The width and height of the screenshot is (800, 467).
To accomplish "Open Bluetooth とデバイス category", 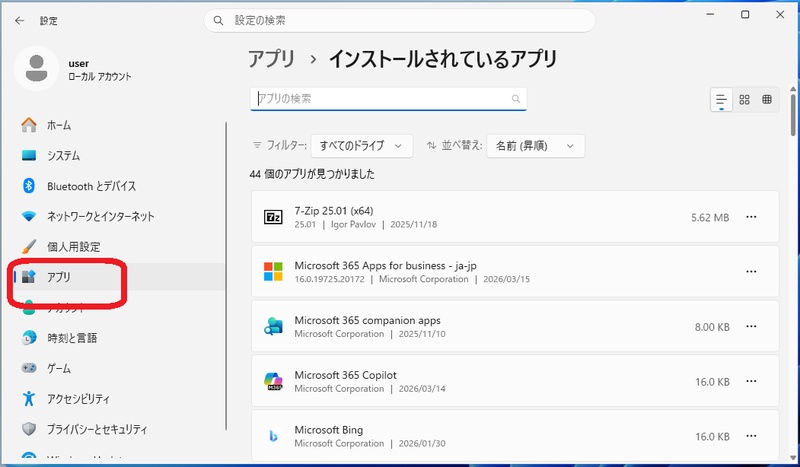I will coord(118,186).
